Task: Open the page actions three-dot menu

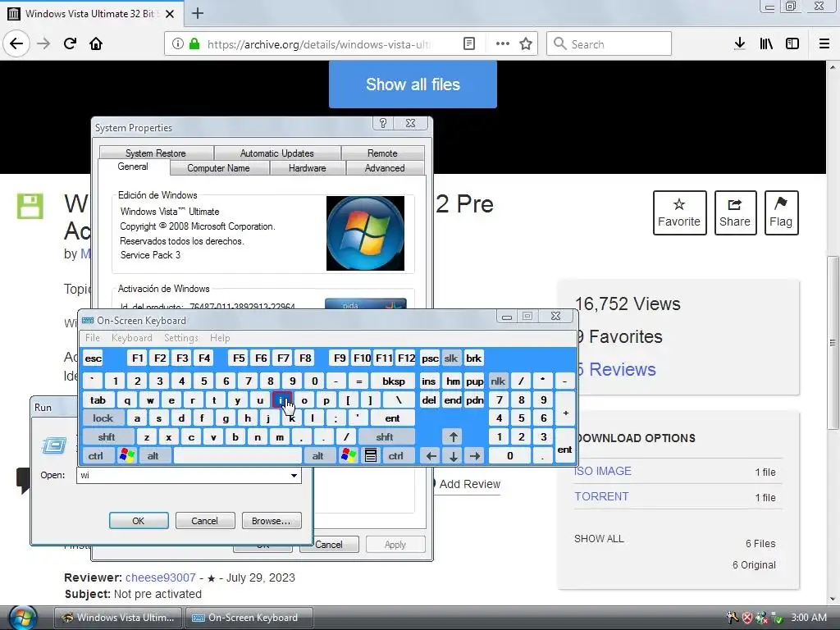Action: point(503,44)
